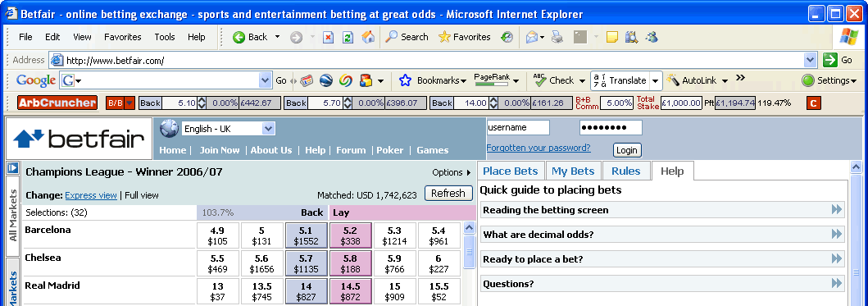Open Forgotten your password? link

point(539,148)
